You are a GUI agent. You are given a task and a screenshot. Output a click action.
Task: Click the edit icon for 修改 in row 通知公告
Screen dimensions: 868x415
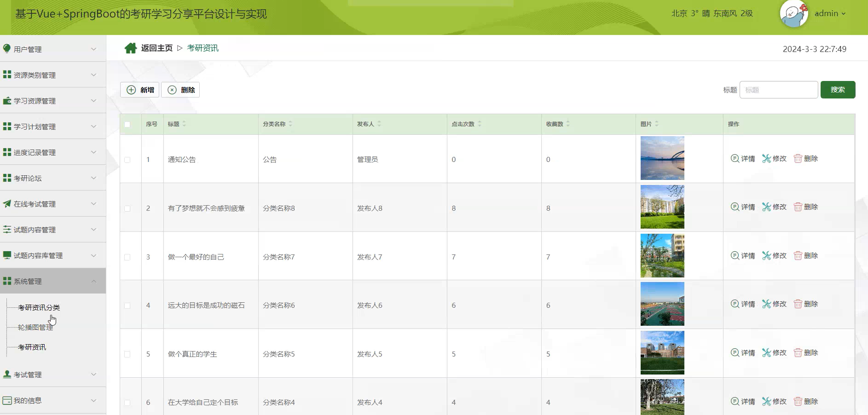coord(766,158)
